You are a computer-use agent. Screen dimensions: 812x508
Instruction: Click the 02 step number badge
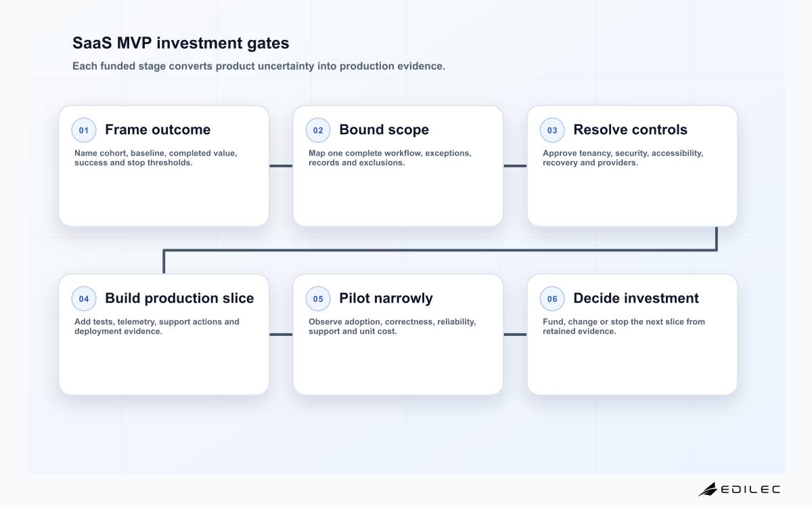(x=318, y=130)
